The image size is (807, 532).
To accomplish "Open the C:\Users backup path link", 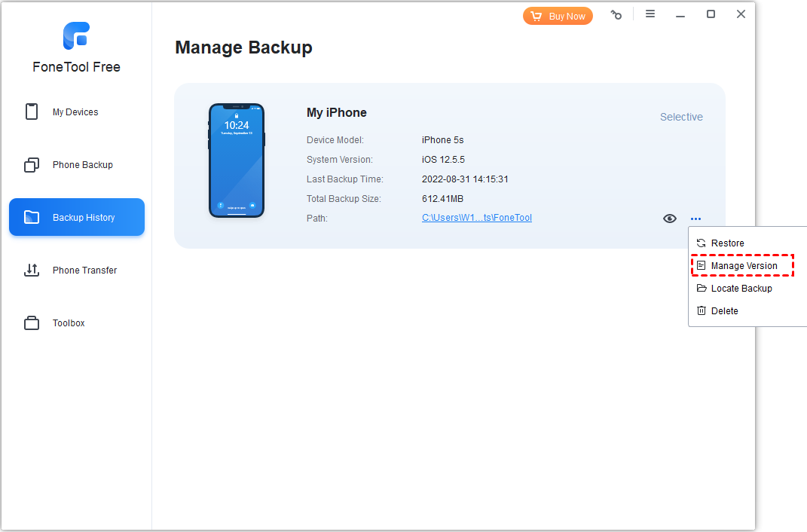I will [476, 218].
